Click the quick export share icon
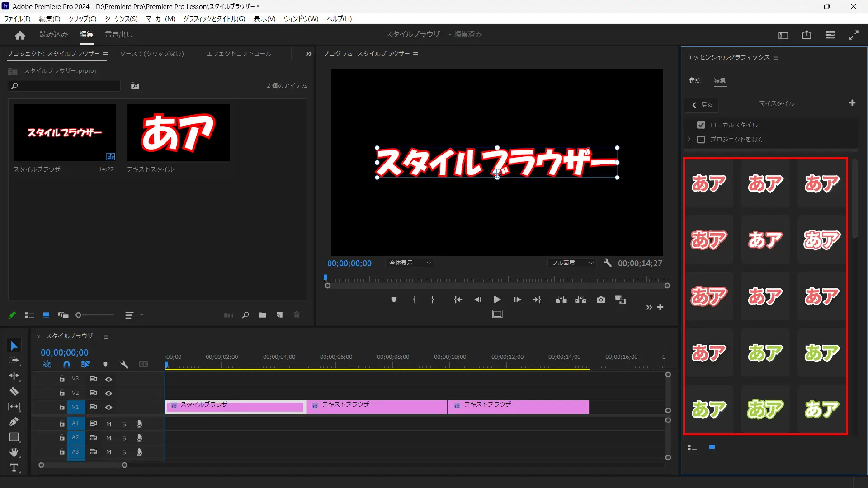The height and width of the screenshot is (488, 868). point(807,35)
